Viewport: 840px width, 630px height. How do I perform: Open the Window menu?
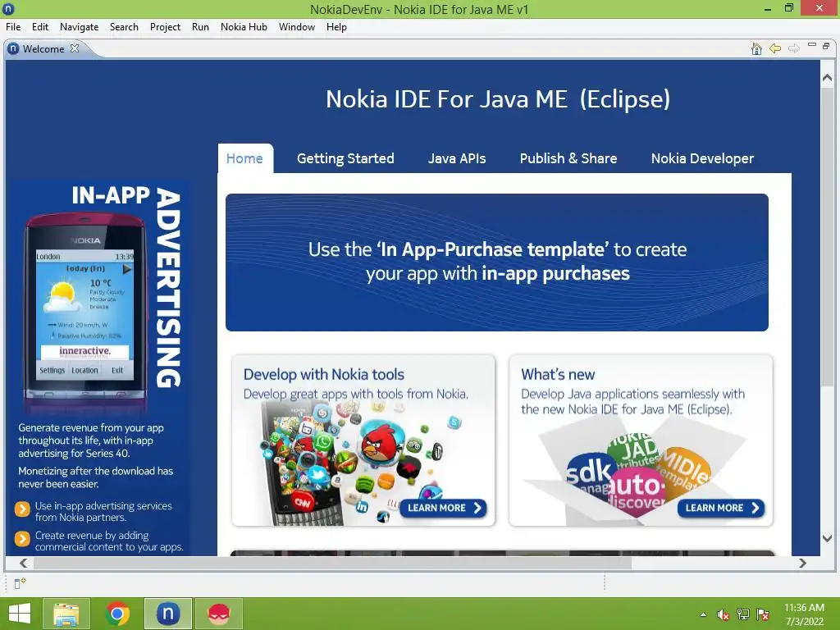click(297, 27)
